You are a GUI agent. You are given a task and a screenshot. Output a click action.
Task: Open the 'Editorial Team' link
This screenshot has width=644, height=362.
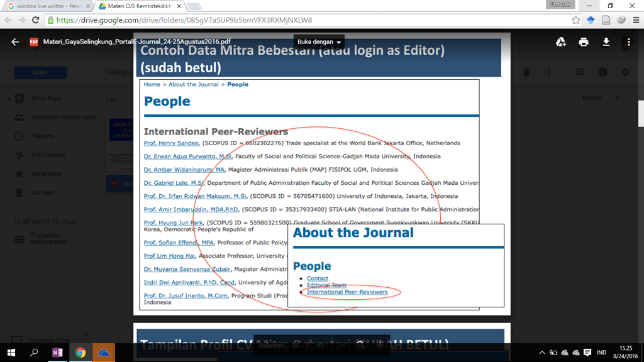pyautogui.click(x=326, y=285)
